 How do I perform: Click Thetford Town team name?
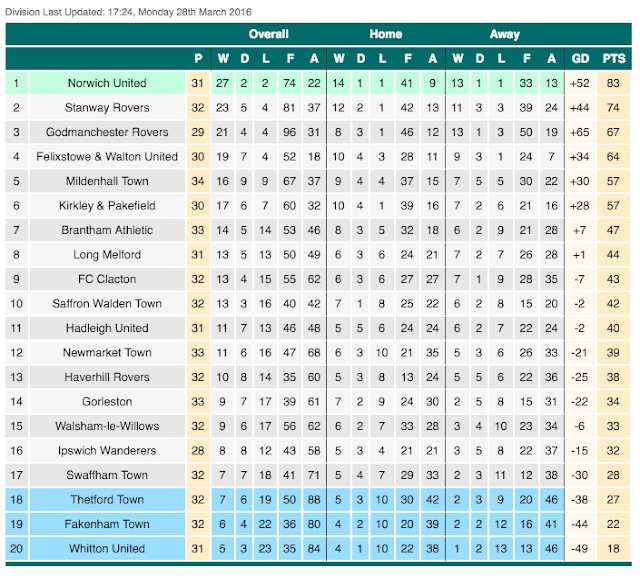[x=107, y=500]
